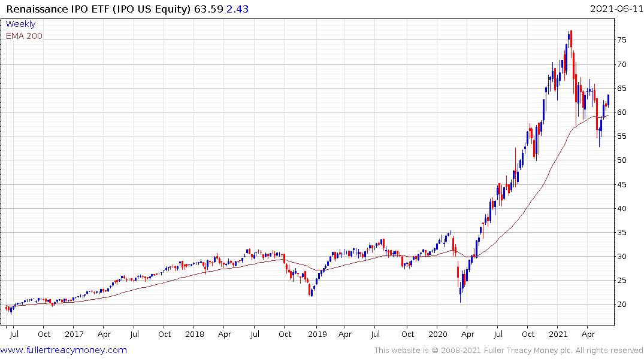The width and height of the screenshot is (644, 359).
Task: Click the 'EMA 200' legend label
Action: tap(24, 36)
